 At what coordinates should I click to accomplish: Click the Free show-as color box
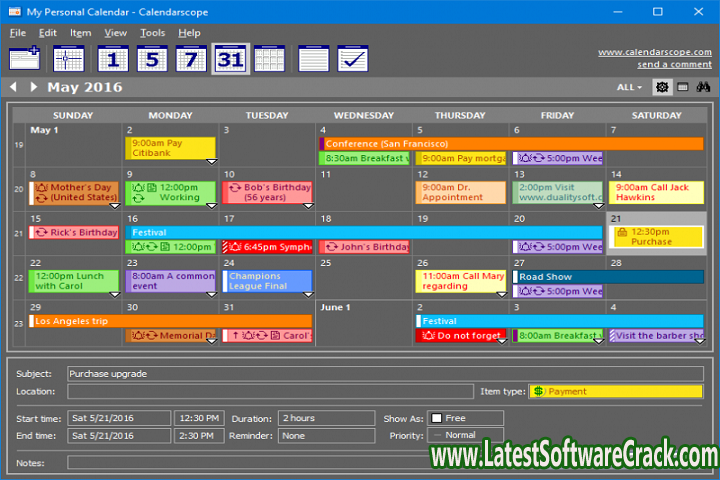pos(436,418)
